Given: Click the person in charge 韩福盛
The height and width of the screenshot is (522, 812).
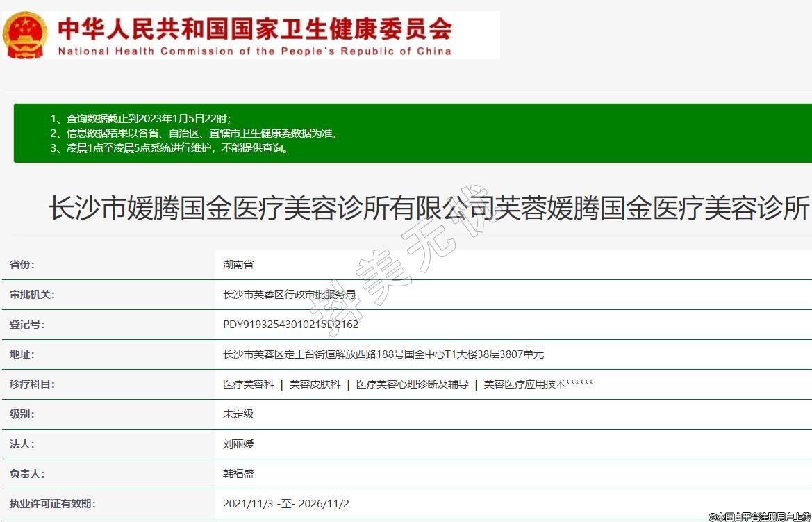Looking at the screenshot, I should (238, 474).
